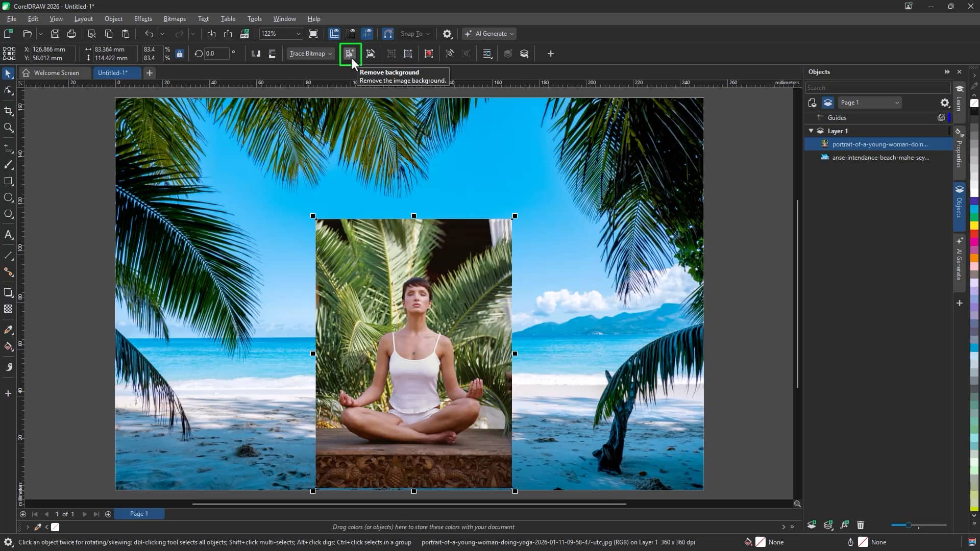Screen dimensions: 980x551
Task: Open the Bitmaps menu
Action: point(174,19)
